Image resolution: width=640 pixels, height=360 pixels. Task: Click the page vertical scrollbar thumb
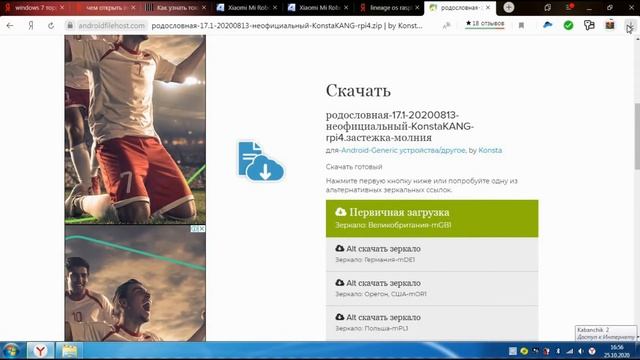[x=637, y=136]
